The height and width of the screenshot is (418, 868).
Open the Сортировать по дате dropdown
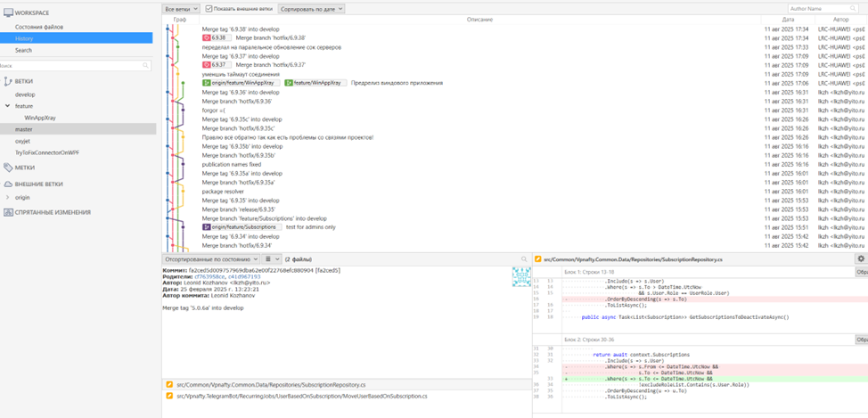pyautogui.click(x=312, y=8)
